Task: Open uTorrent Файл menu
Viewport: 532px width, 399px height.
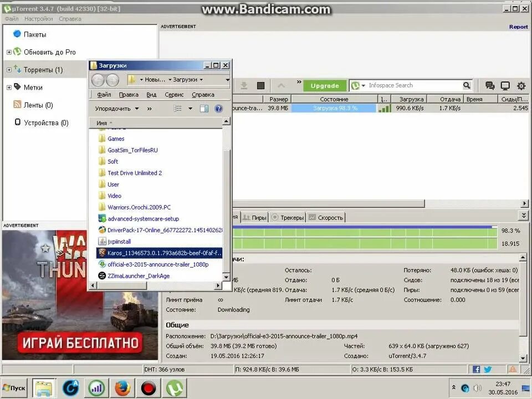Action: [x=12, y=19]
